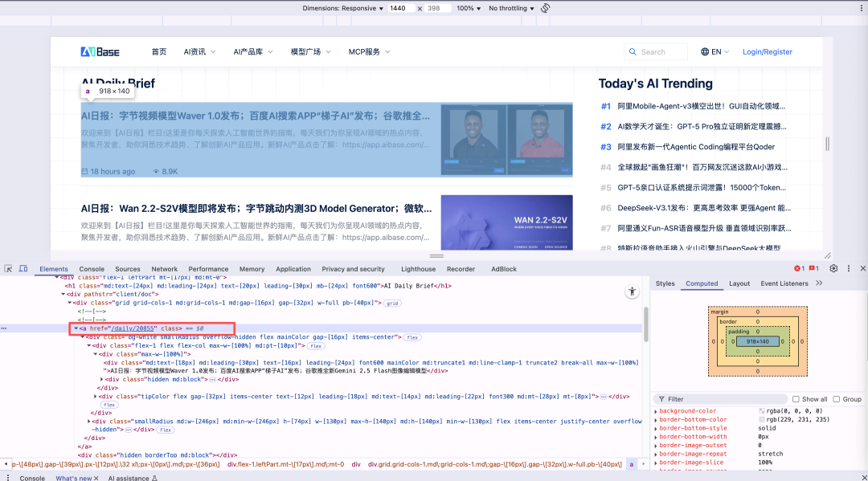Viewport: 868px width, 481px height.
Task: Expand the hidden md:block div node
Action: [x=102, y=379]
